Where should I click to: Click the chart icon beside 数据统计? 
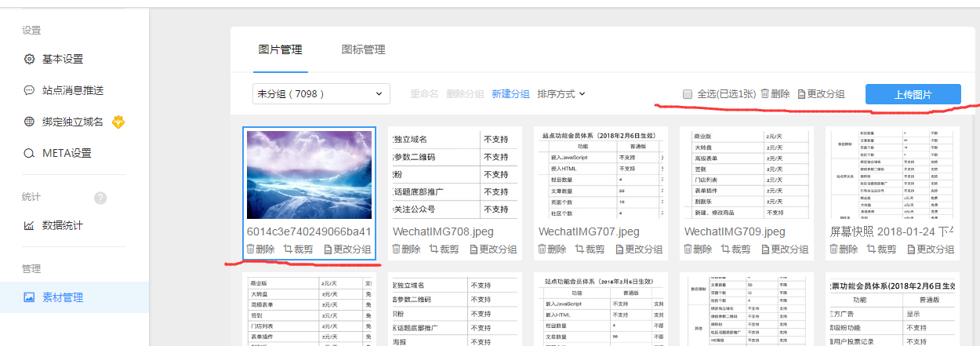(x=29, y=226)
